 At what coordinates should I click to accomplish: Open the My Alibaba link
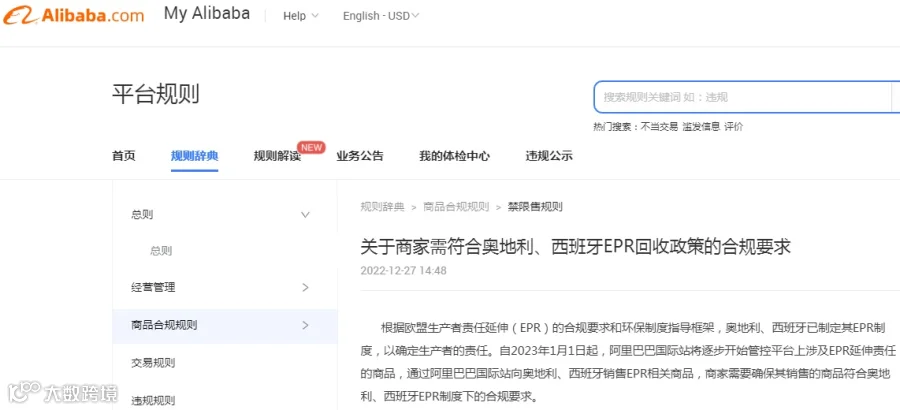(x=207, y=14)
